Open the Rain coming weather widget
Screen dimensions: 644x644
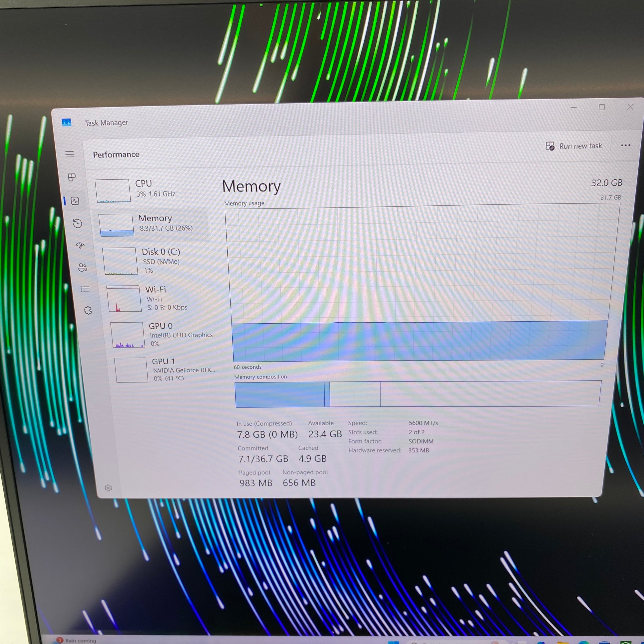[x=77, y=640]
